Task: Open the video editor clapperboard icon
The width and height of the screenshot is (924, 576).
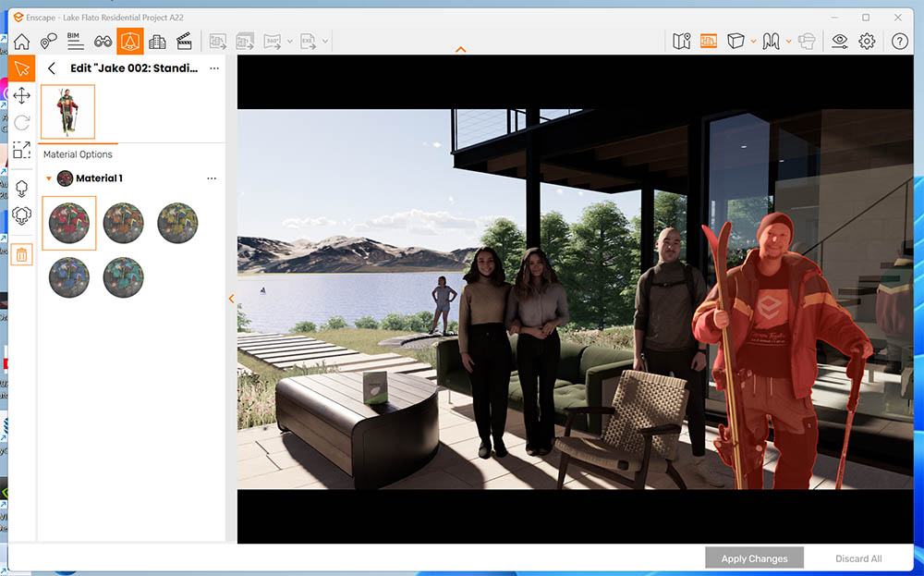Action: pyautogui.click(x=184, y=42)
